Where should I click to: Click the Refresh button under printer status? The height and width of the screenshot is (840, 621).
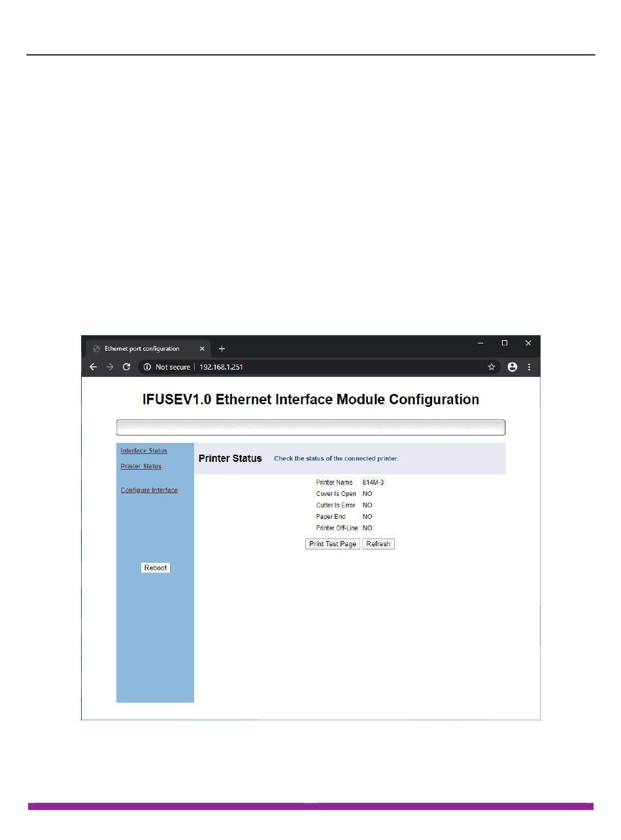click(x=378, y=544)
